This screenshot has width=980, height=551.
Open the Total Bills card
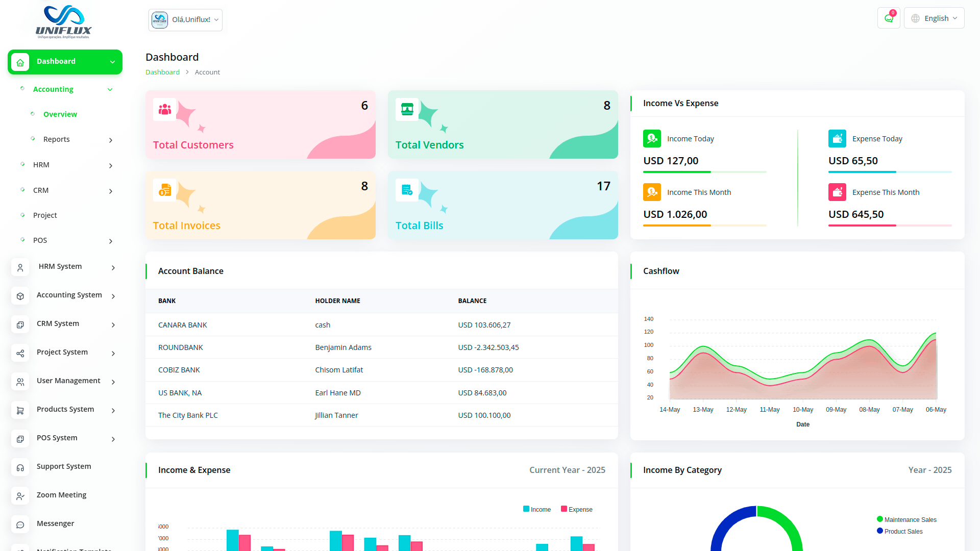[x=503, y=205]
